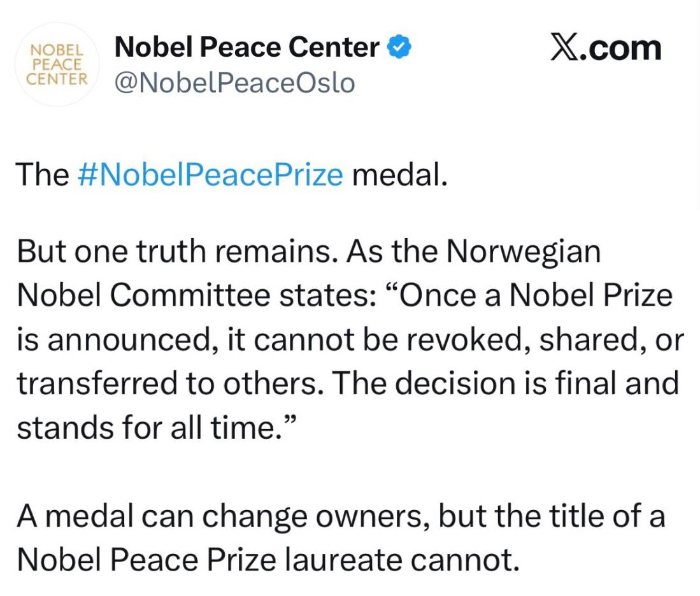Select 'A medal can change owners' text

click(x=217, y=516)
